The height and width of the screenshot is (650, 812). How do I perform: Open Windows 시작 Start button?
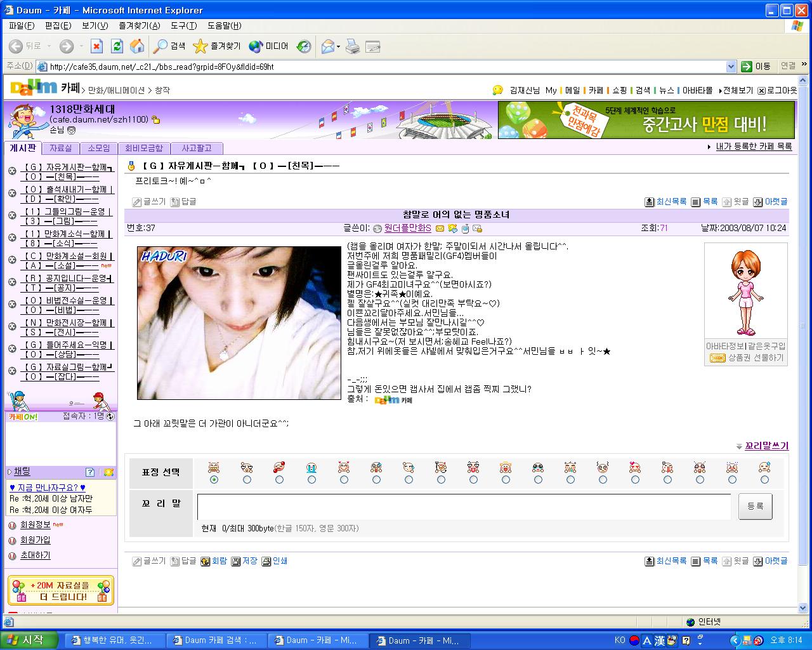tap(29, 640)
